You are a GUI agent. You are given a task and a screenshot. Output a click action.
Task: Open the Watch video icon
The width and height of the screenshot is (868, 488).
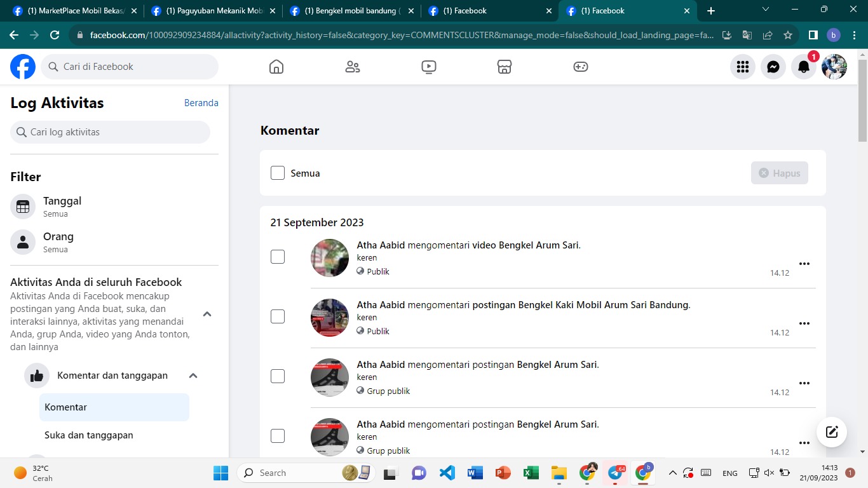429,67
